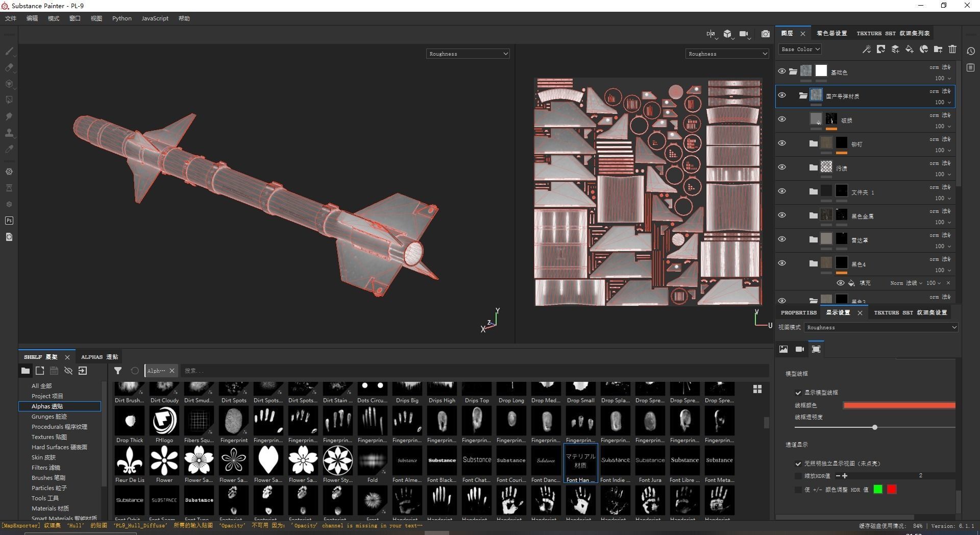Screen dimensions: 980x535
Task: Select the Clone stamp tool in left toolbar
Action: click(9, 133)
